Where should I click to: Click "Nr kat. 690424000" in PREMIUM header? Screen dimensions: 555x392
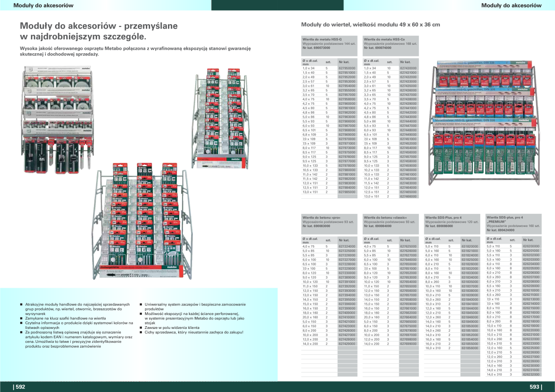[500, 230]
